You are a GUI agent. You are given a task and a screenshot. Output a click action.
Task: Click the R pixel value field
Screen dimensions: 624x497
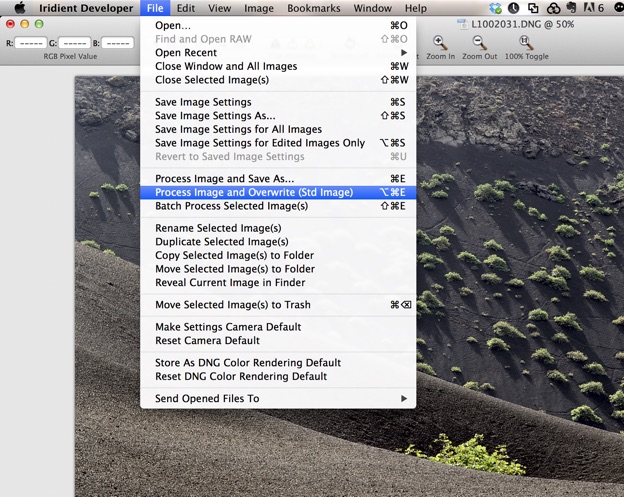click(31, 43)
